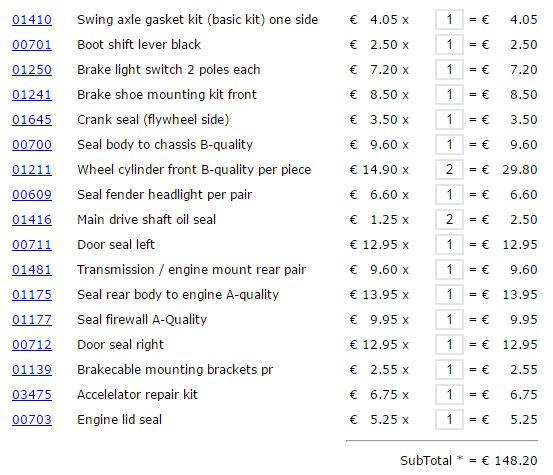Open part number 01211 link

click(x=32, y=170)
